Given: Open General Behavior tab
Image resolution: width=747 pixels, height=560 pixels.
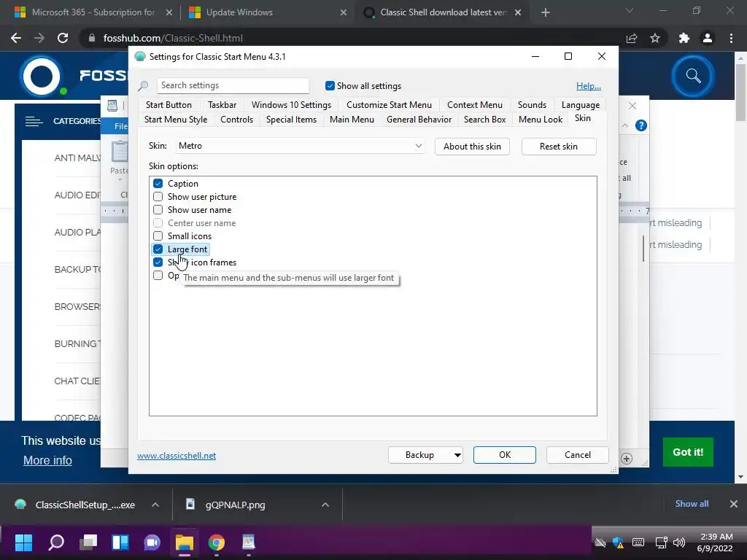Looking at the screenshot, I should (x=419, y=120).
